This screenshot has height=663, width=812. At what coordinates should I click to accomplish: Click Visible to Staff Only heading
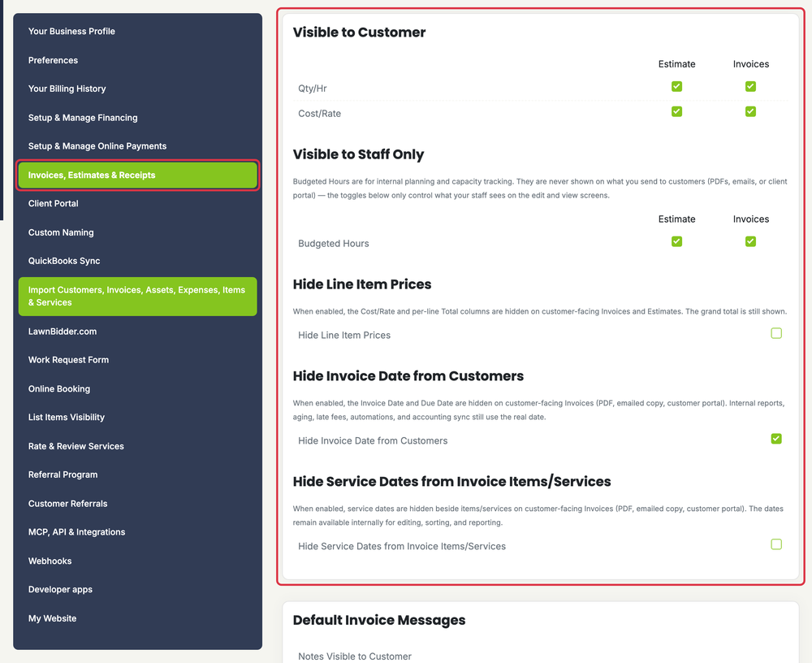pos(358,154)
